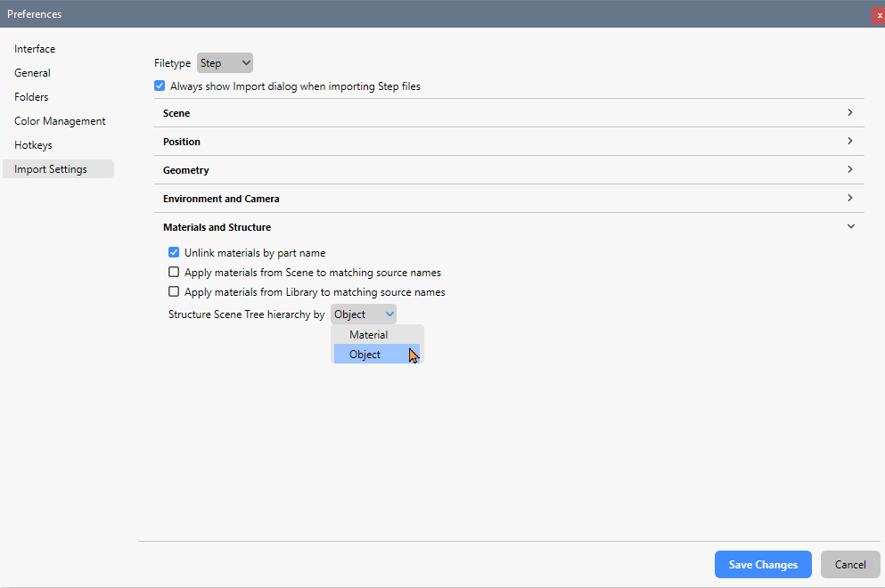
Task: Expand Environment and Camera section chevron
Action: pos(849,198)
